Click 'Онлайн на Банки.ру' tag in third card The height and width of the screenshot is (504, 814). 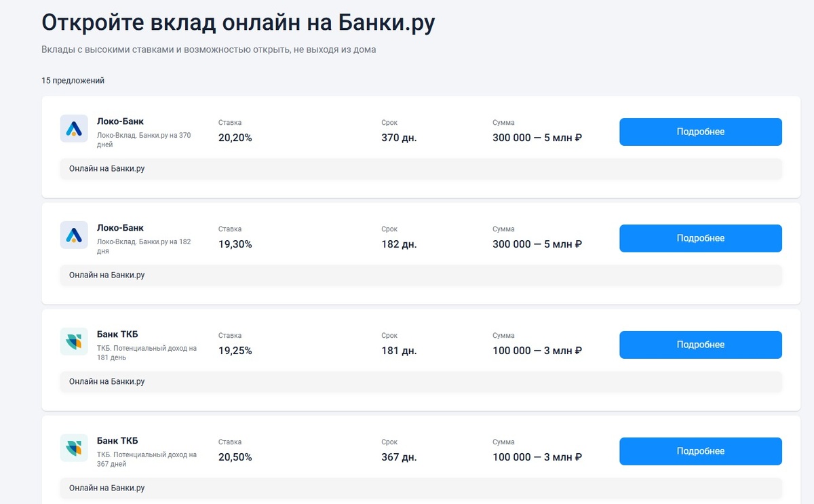(106, 381)
